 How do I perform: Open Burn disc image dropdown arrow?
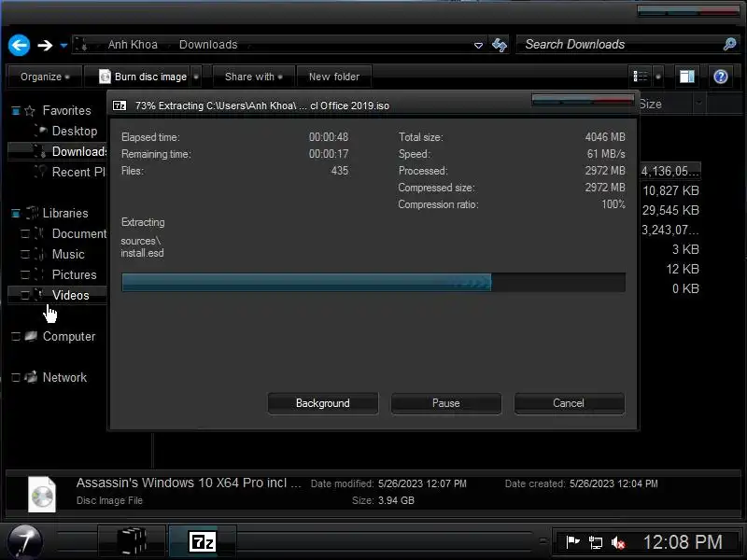click(x=196, y=77)
